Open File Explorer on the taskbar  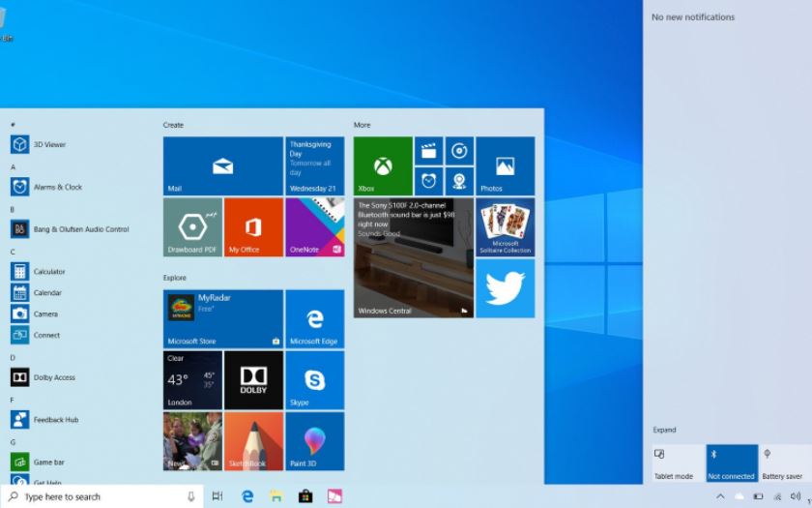click(276, 496)
